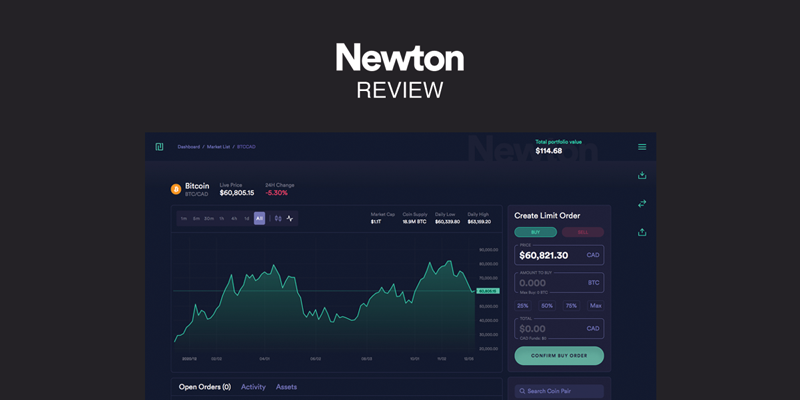Viewport: 800px width, 400px height.
Task: Click the Bitcoin BTC/CAD title
Action: tap(197, 189)
